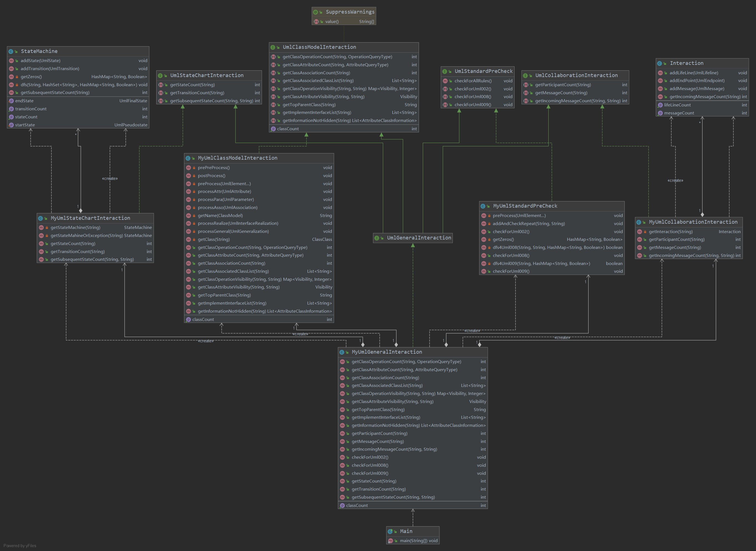Click the method icon beside prePreProcess()

point(188,168)
